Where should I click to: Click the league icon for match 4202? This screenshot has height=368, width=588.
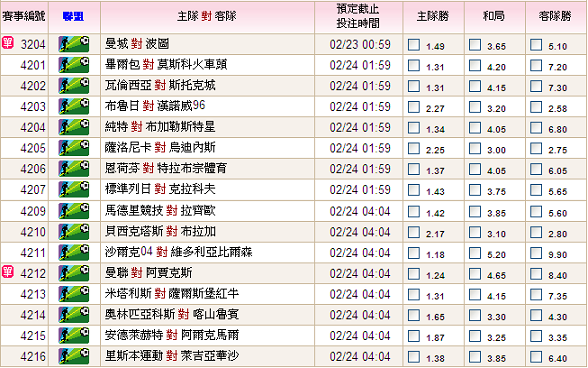coord(74,86)
